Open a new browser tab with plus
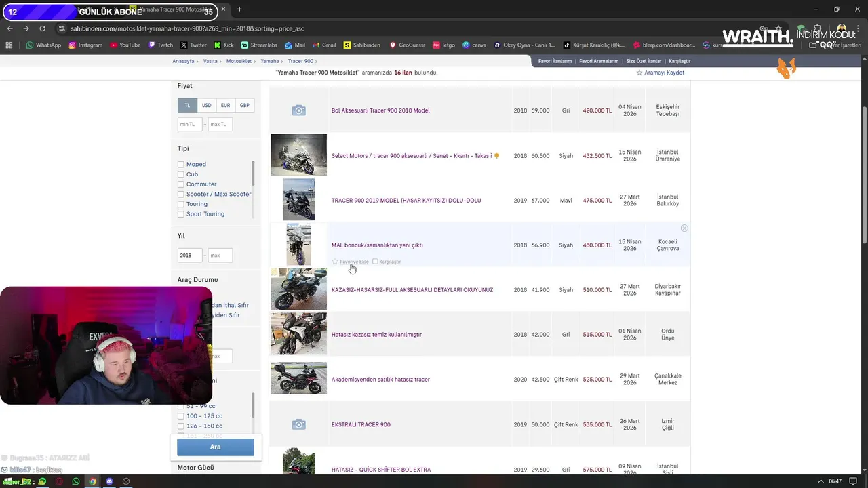This screenshot has height=488, width=868. pyautogui.click(x=239, y=9)
